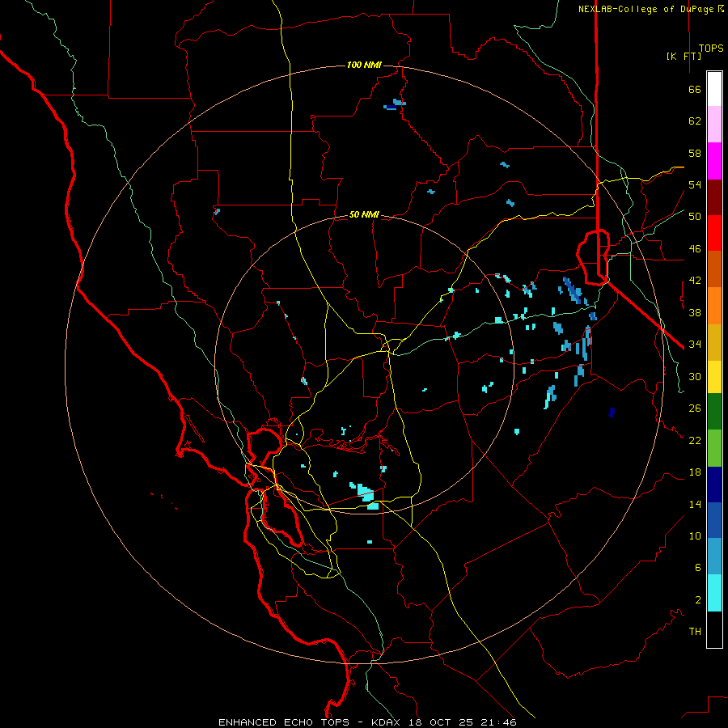Click the lone navy echo southeast of radar
728x728 pixels.
612,413
